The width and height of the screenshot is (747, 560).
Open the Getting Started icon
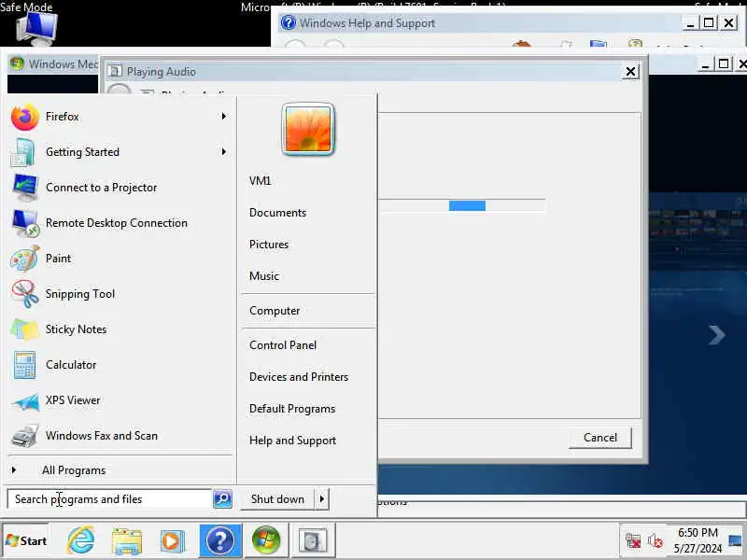pyautogui.click(x=22, y=152)
